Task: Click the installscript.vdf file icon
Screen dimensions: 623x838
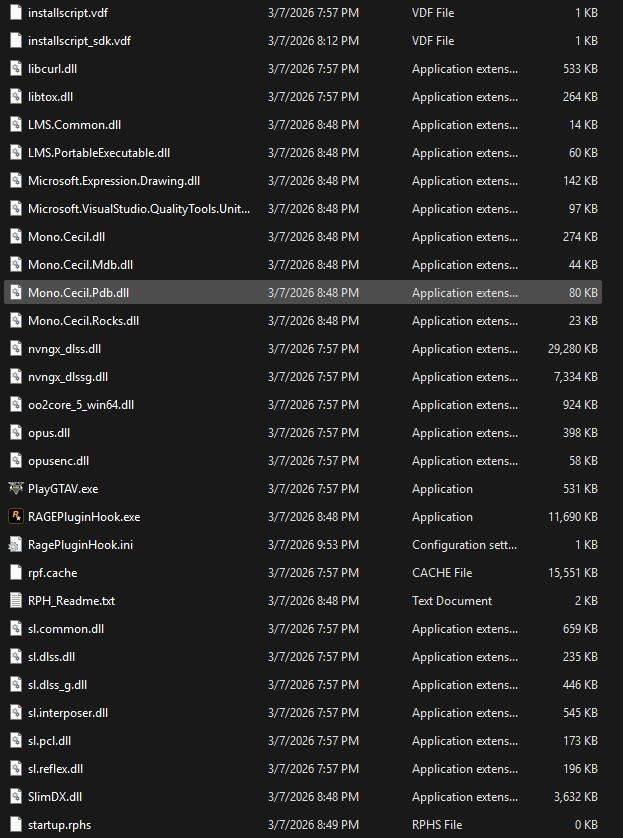Action: [x=16, y=13]
